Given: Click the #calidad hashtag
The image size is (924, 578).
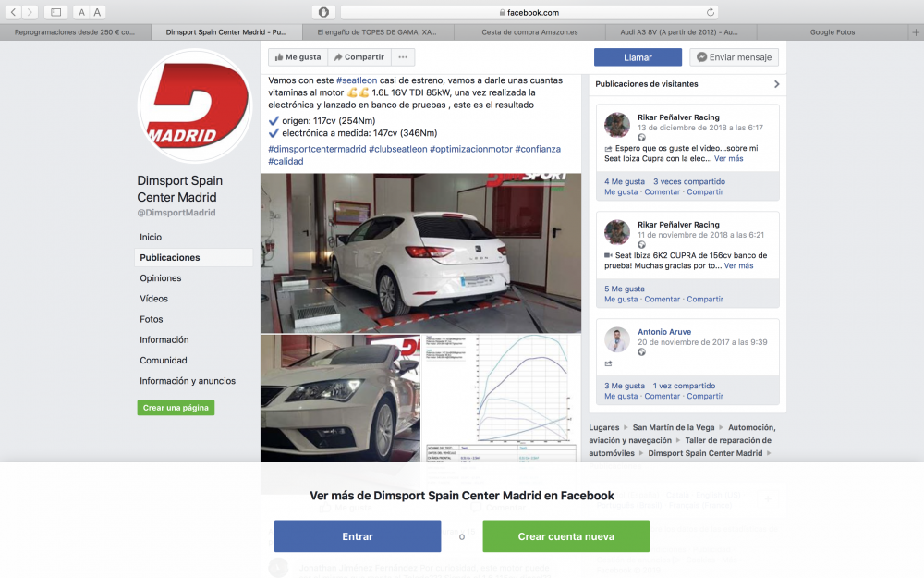Looking at the screenshot, I should (286, 161).
